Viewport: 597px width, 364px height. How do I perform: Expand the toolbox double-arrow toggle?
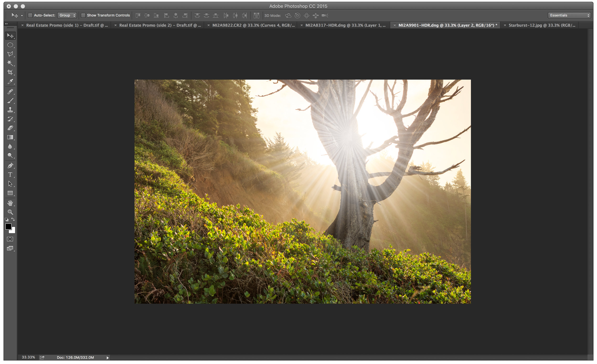6,24
